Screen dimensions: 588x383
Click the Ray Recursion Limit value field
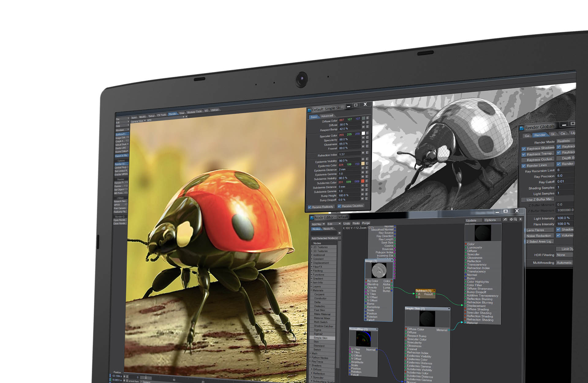click(x=565, y=170)
